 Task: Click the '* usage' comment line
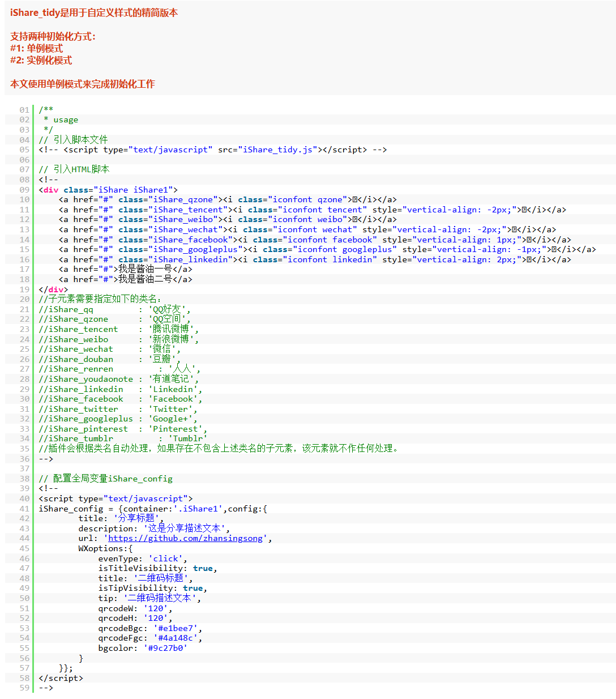tap(61, 120)
